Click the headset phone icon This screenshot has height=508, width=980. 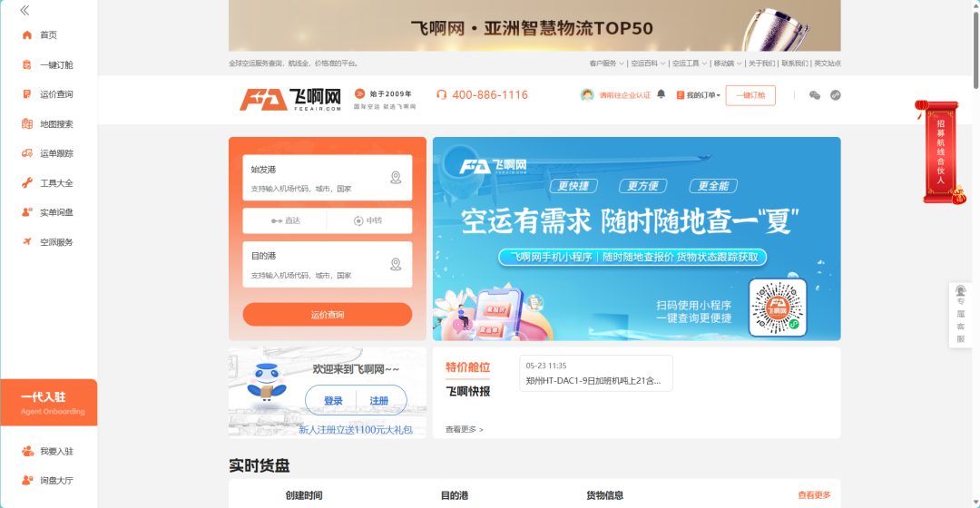pyautogui.click(x=441, y=95)
